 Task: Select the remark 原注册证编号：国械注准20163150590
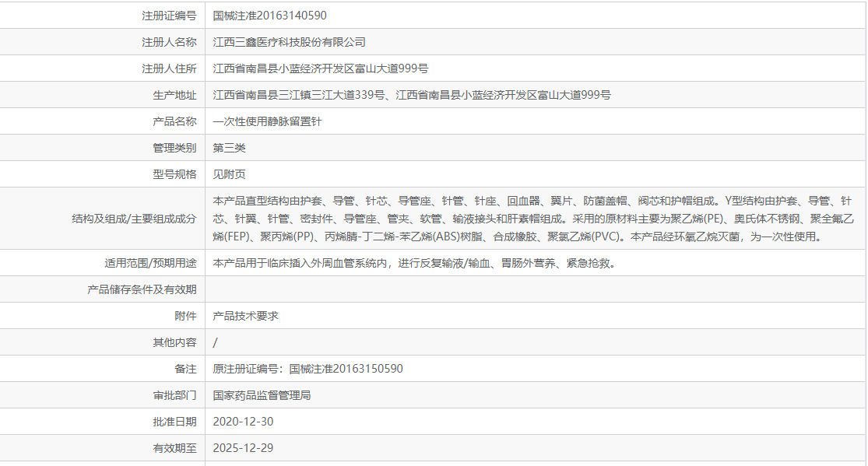pyautogui.click(x=307, y=370)
